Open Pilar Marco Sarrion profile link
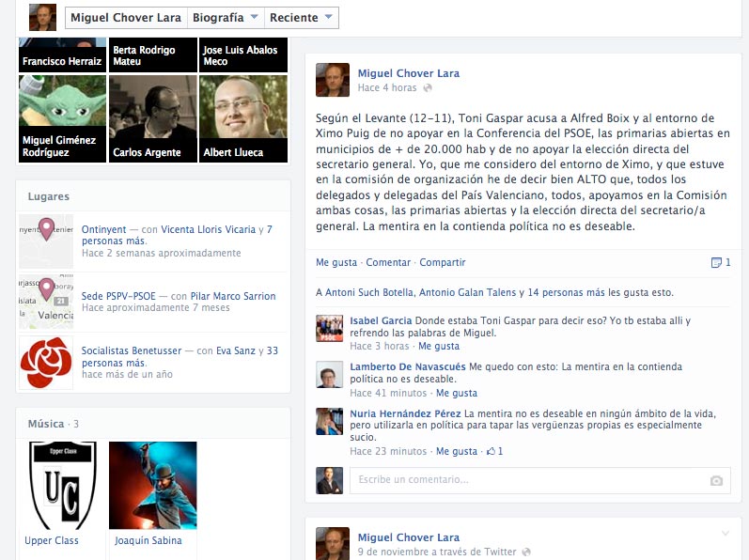749x560 pixels. point(233,296)
